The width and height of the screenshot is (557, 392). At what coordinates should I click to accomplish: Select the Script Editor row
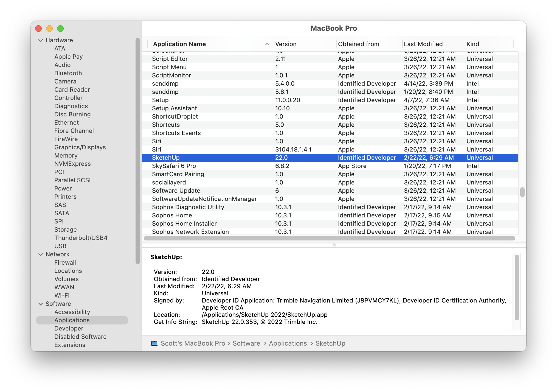pos(330,59)
